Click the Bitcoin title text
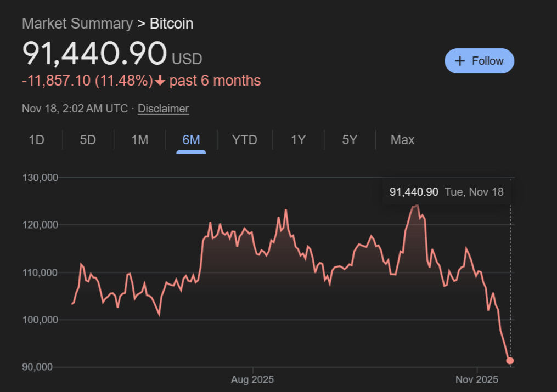Viewport: 557px width, 392px height. 172,24
